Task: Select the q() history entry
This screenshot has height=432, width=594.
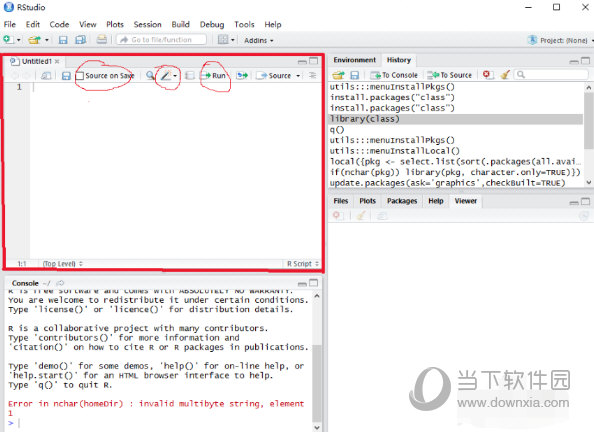Action: click(x=455, y=130)
